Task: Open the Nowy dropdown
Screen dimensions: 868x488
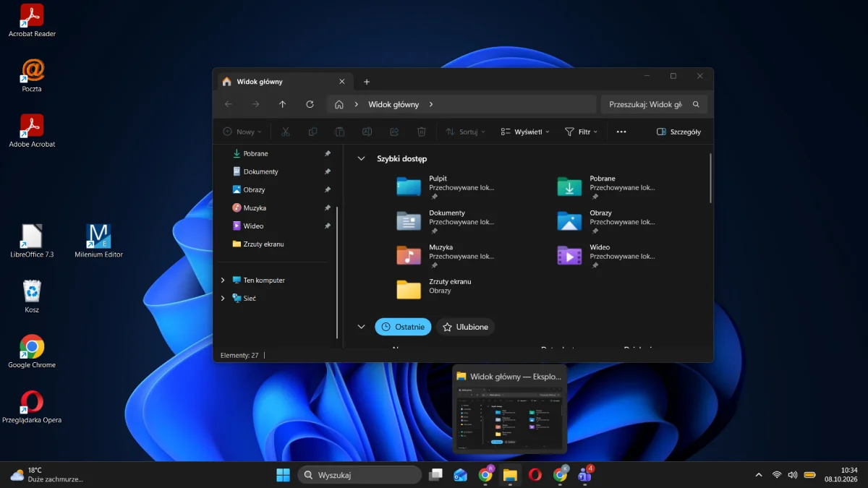Action: [x=242, y=132]
